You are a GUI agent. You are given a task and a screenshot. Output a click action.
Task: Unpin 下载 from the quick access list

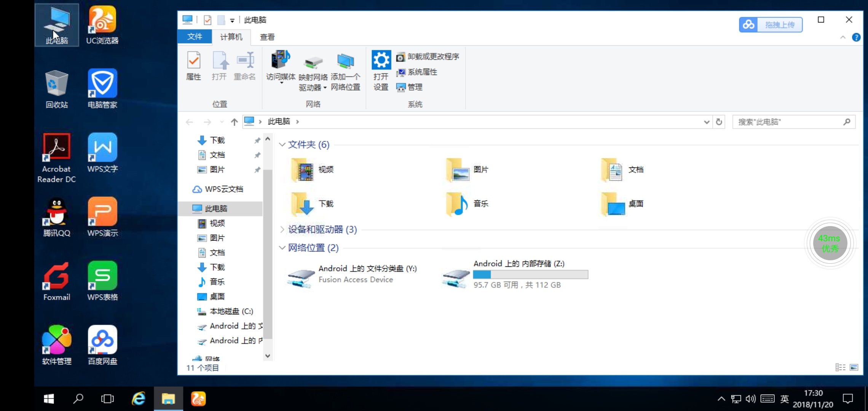pyautogui.click(x=257, y=140)
